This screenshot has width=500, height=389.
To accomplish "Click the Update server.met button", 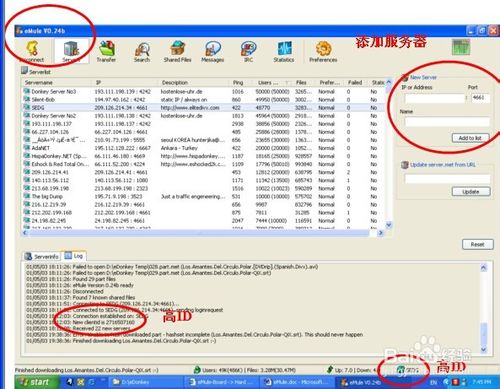I will pos(471,192).
